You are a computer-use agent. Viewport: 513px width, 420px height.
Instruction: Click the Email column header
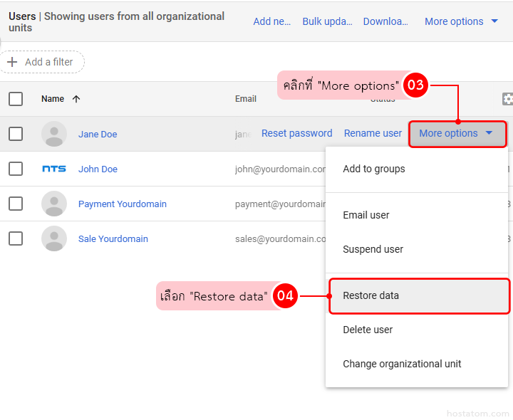tap(246, 99)
